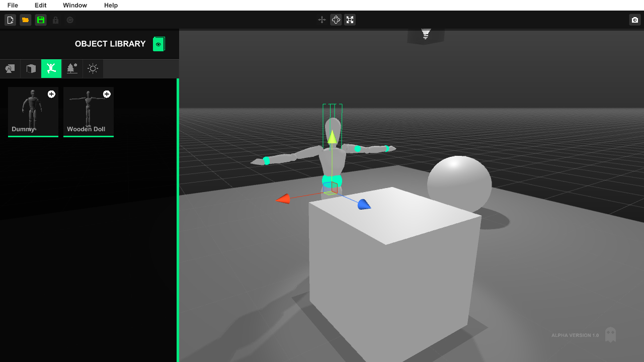Select the character category in Object Library
The image size is (644, 362).
[x=51, y=68]
